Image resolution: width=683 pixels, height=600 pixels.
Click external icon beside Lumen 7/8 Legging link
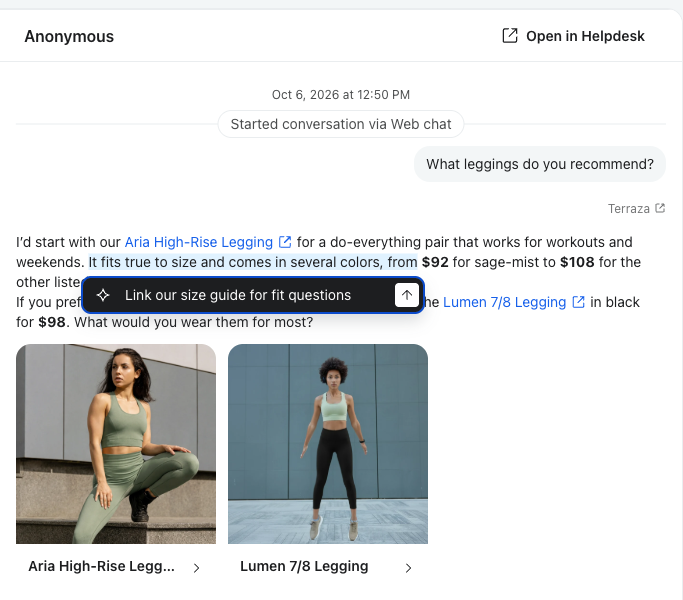(578, 302)
